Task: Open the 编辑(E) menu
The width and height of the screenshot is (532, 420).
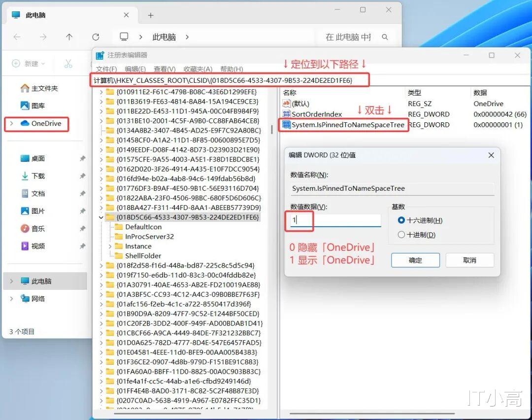Action: tap(135, 69)
